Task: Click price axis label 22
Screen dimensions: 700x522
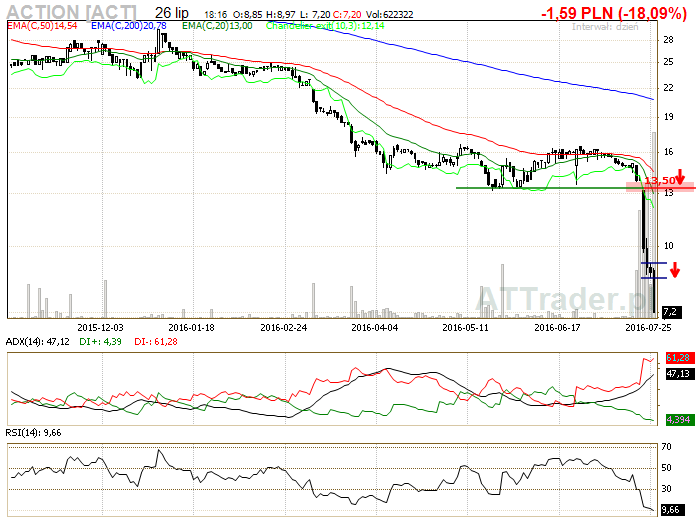Action: [x=668, y=88]
